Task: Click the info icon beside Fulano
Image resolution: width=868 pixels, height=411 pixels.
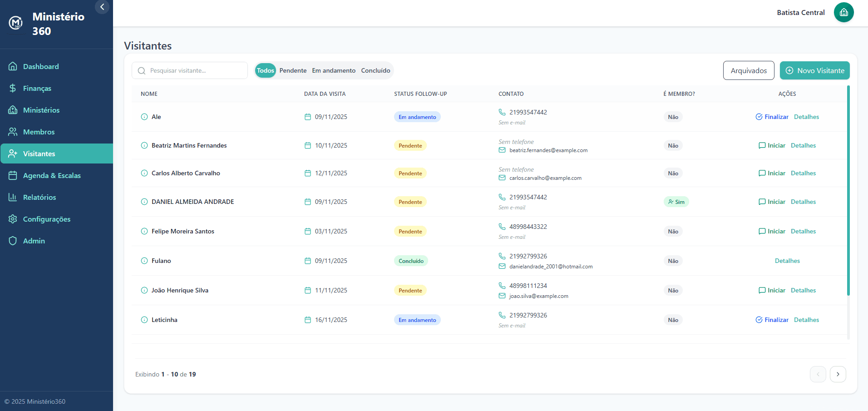Action: click(144, 261)
